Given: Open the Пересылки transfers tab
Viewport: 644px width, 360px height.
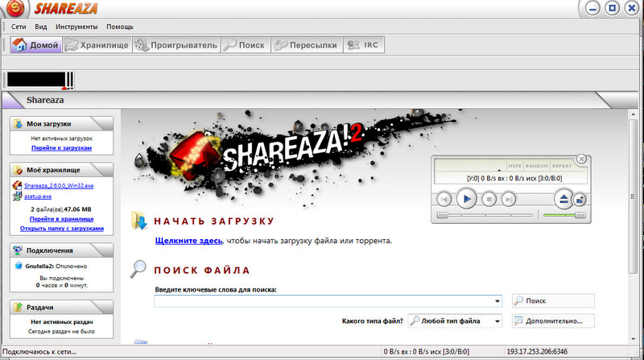Looking at the screenshot, I should [307, 45].
